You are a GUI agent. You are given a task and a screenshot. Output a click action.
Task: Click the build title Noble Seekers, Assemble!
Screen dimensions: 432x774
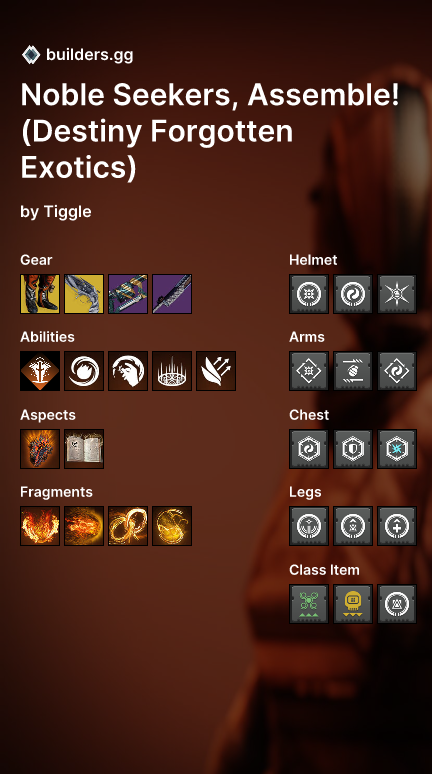pos(210,94)
